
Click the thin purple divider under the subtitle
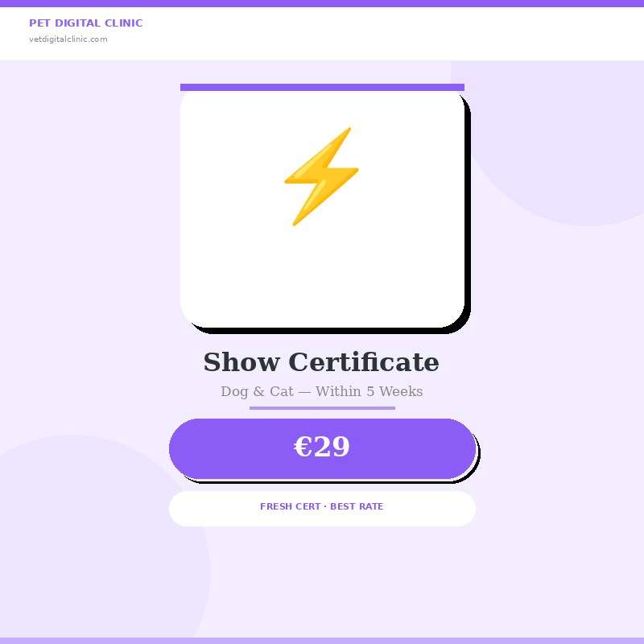click(323, 408)
